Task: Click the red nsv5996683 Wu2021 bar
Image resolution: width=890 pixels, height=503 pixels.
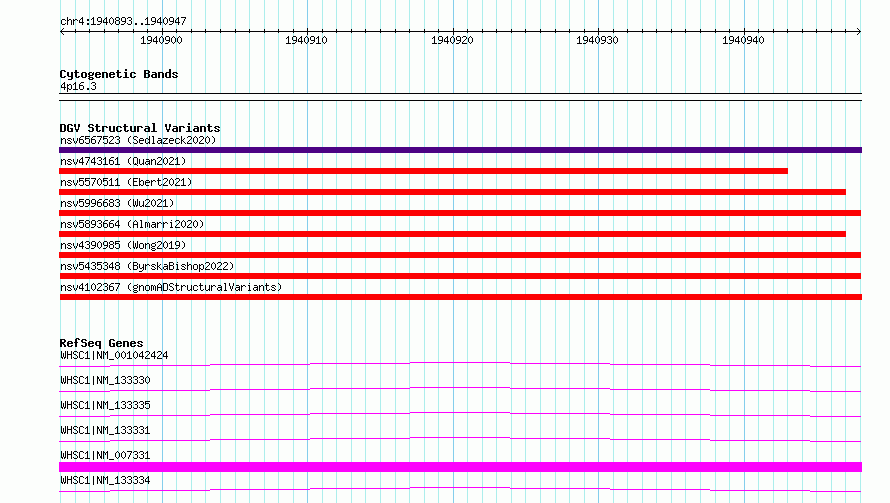Action: pyautogui.click(x=460, y=213)
